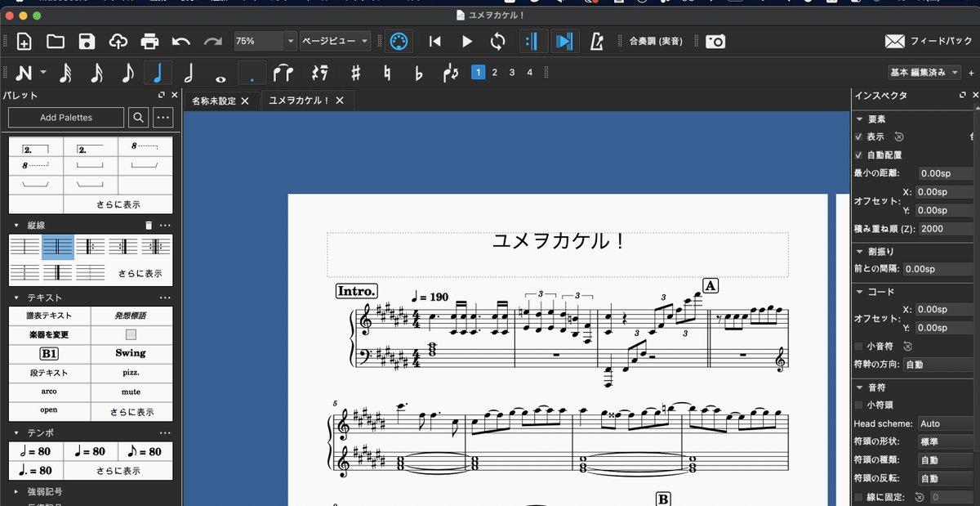The width and height of the screenshot is (980, 506).
Task: Close the ユメヲカケル！ tab
Action: point(340,101)
